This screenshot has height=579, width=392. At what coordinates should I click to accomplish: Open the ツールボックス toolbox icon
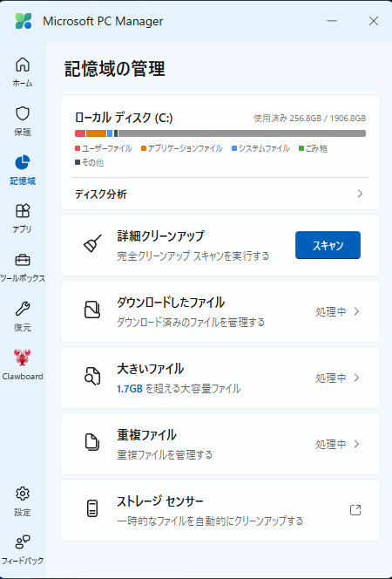click(23, 260)
